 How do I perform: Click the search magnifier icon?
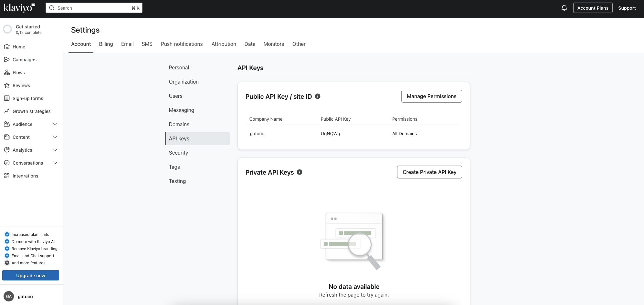(x=52, y=8)
